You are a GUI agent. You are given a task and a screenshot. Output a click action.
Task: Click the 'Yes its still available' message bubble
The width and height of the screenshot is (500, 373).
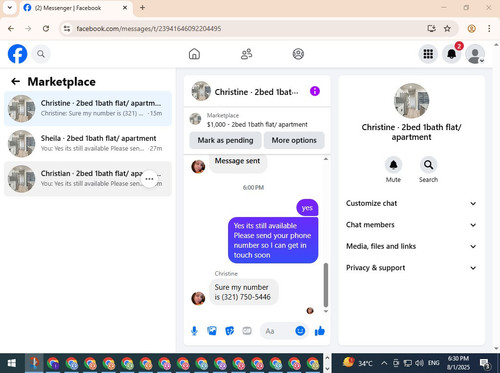[273, 240]
